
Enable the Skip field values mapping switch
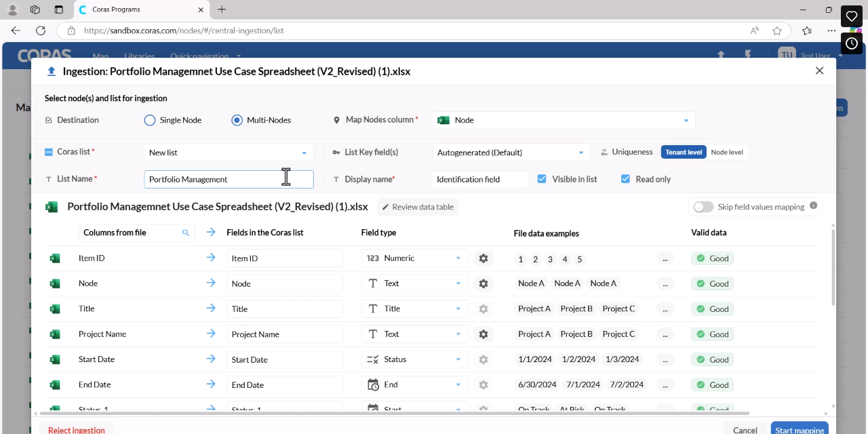pos(703,207)
